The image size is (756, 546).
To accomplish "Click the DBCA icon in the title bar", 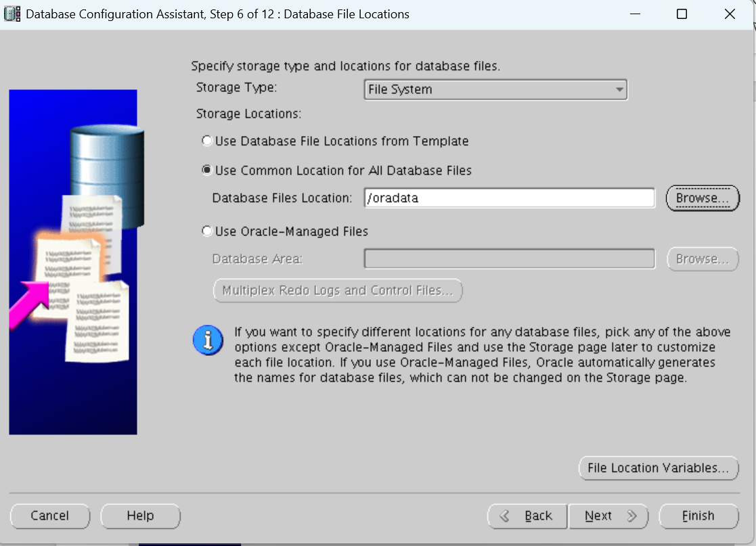I will click(12, 14).
